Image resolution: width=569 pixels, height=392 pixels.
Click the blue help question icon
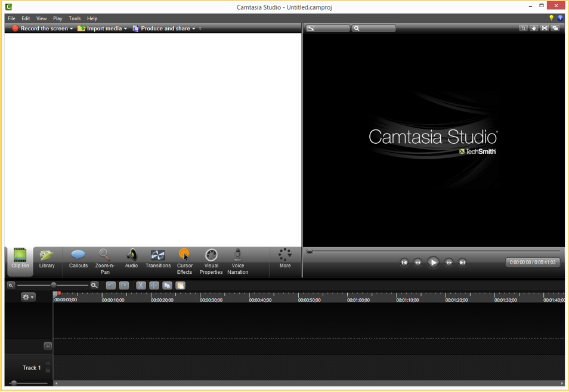tap(560, 18)
